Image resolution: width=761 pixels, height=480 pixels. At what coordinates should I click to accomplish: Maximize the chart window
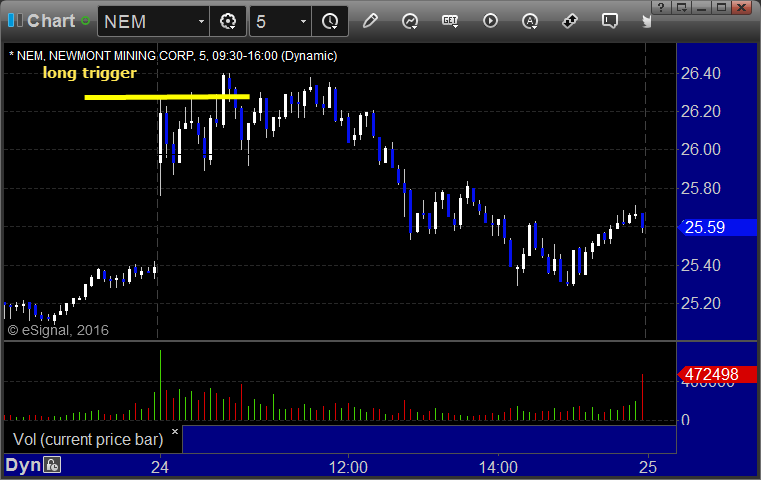click(722, 7)
